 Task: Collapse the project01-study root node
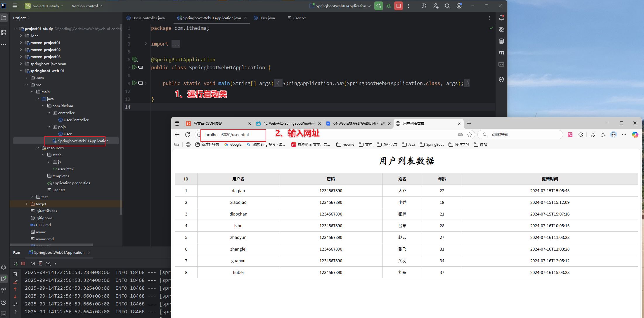[15, 29]
